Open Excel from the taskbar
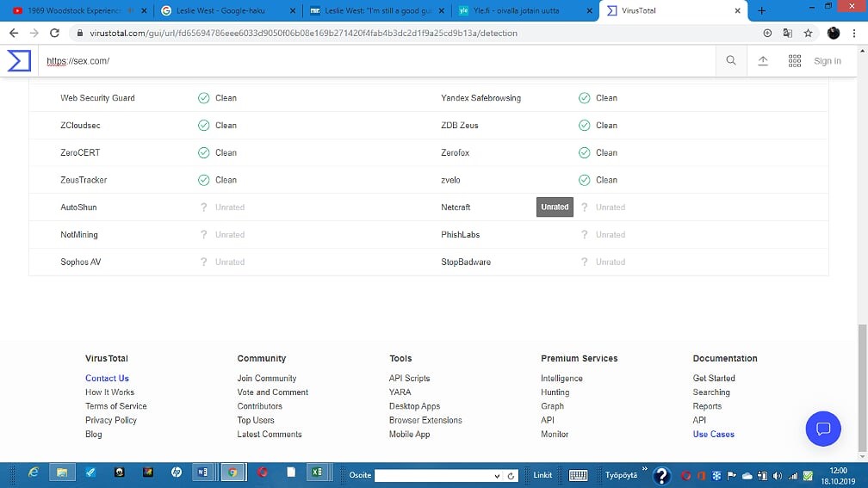This screenshot has height=488, width=868. pyautogui.click(x=317, y=473)
